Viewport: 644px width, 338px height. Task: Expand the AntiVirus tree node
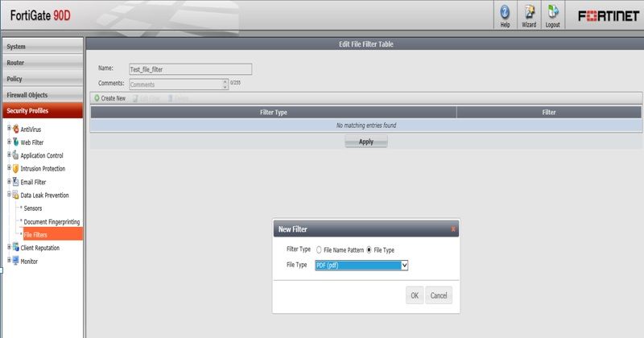click(9, 128)
